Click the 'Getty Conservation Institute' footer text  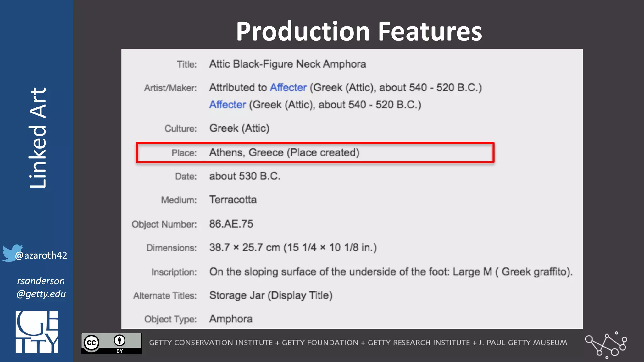211,343
